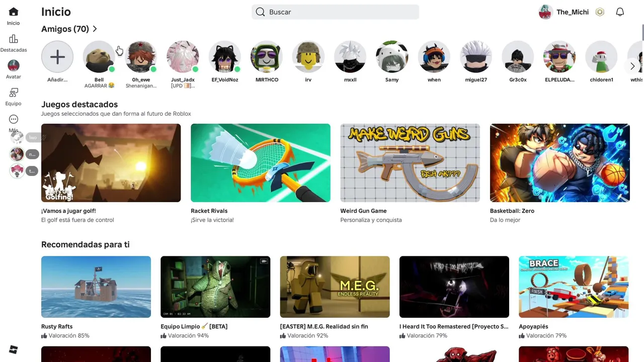Click the Juegos destacados heading
The height and width of the screenshot is (362, 644).
pyautogui.click(x=79, y=104)
